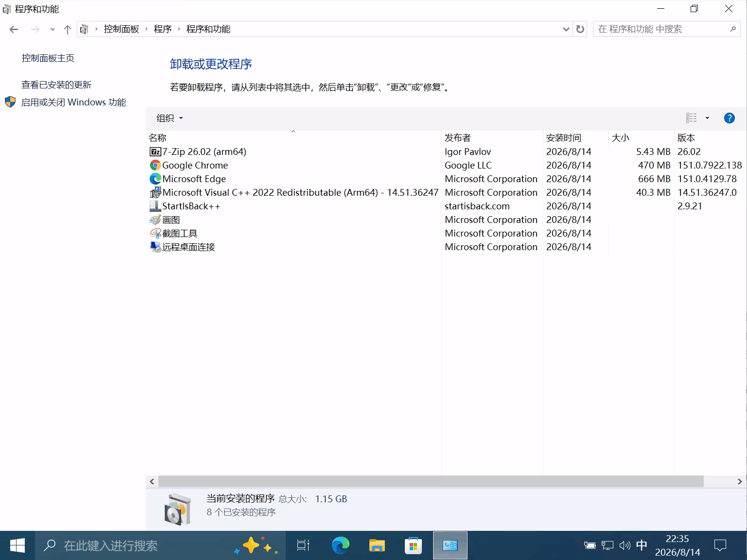Click the taskbar clock showing 22:35
Image resolution: width=747 pixels, height=560 pixels.
click(678, 545)
